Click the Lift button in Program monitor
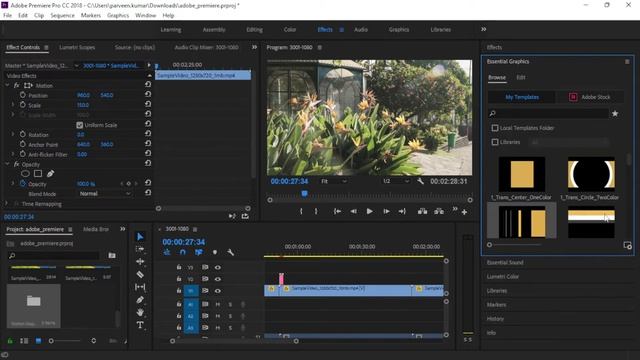This screenshot has height=360, width=640. pos(422,211)
